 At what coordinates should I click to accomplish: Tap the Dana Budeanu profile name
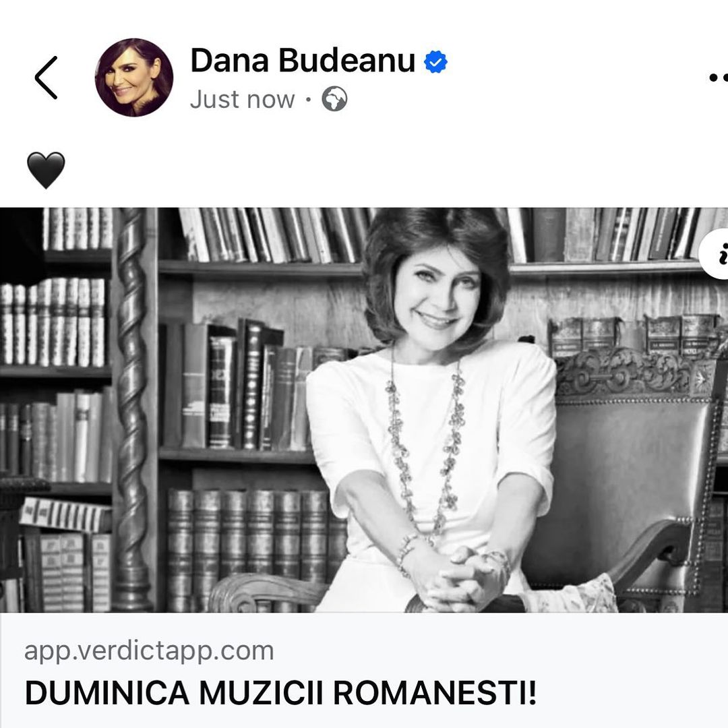coord(303,61)
